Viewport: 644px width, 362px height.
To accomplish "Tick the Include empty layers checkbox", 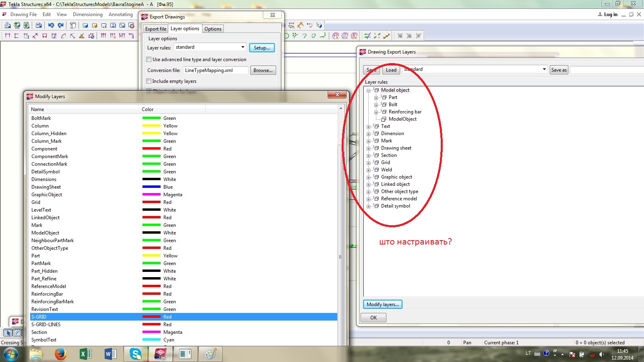I will tap(149, 81).
